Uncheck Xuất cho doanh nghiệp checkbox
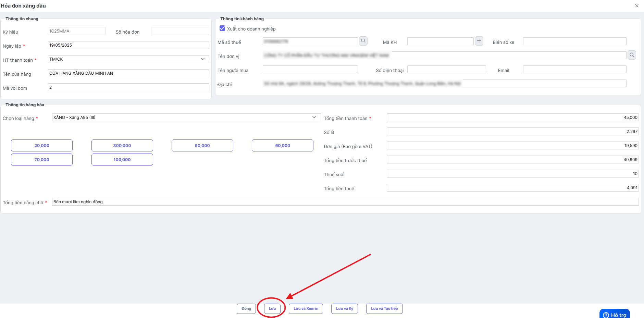Screen dimensions: 644x318 [x=222, y=28]
